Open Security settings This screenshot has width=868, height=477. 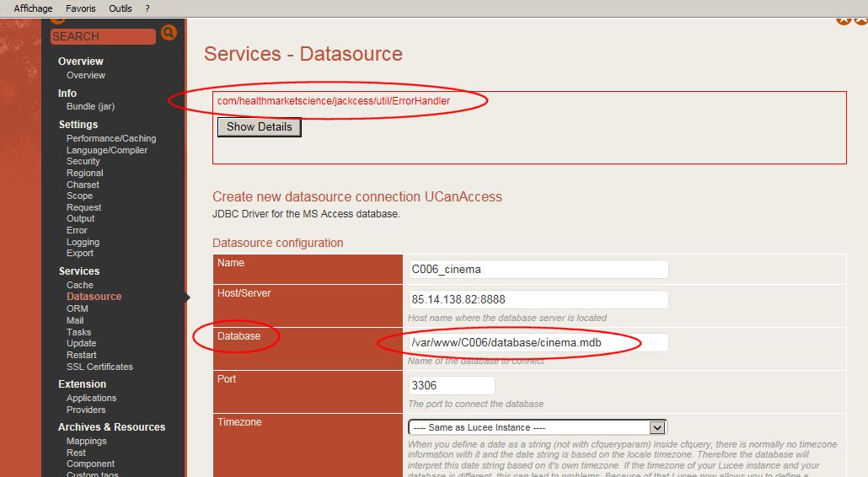coord(83,161)
